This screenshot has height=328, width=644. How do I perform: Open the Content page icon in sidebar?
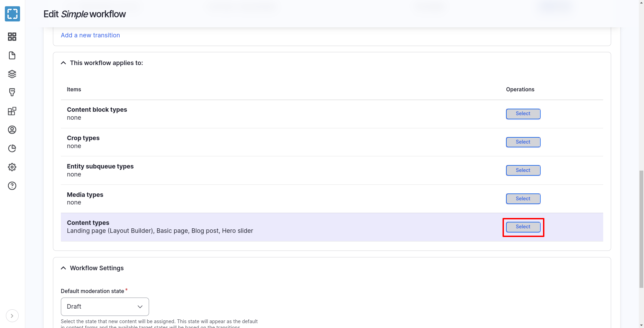point(12,55)
